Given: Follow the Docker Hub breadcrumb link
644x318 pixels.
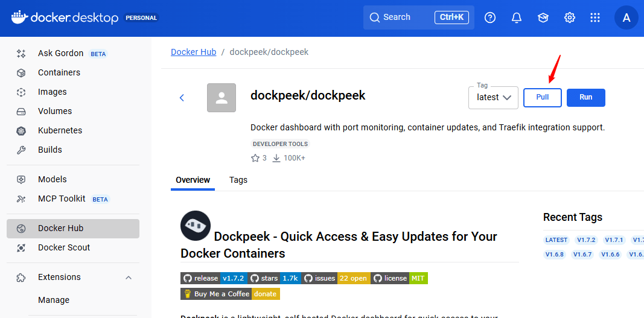Looking at the screenshot, I should coord(194,52).
